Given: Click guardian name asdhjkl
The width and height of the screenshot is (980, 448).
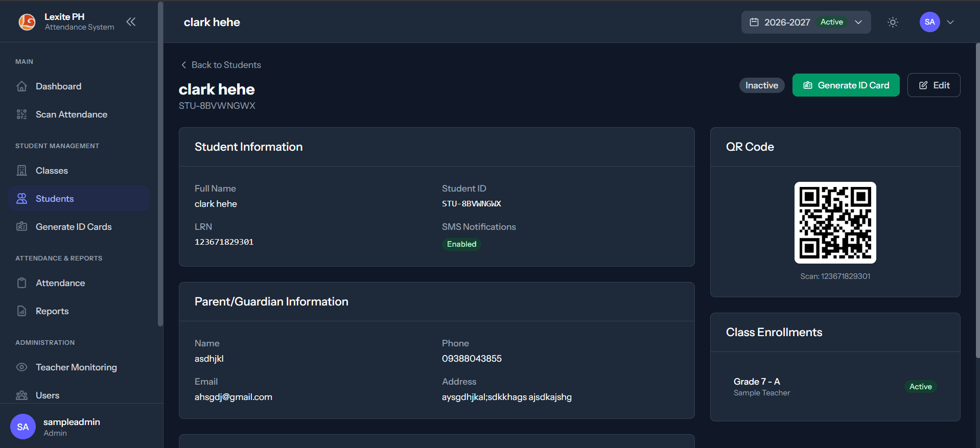Looking at the screenshot, I should (x=209, y=359).
